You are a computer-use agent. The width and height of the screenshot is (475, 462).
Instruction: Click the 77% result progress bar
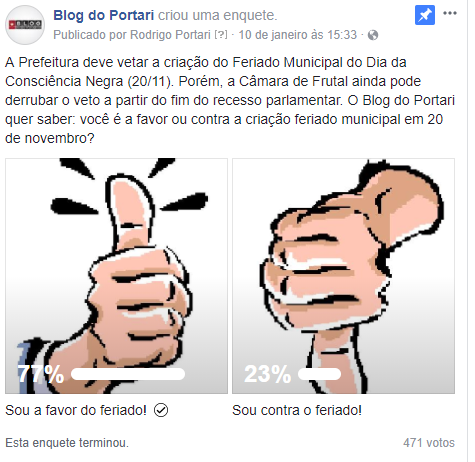[x=128, y=374]
